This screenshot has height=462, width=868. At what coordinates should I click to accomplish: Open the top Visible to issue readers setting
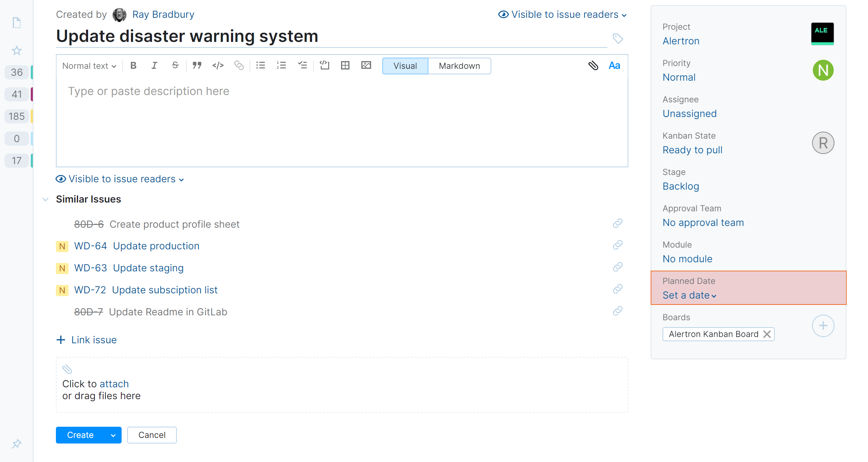(x=562, y=15)
